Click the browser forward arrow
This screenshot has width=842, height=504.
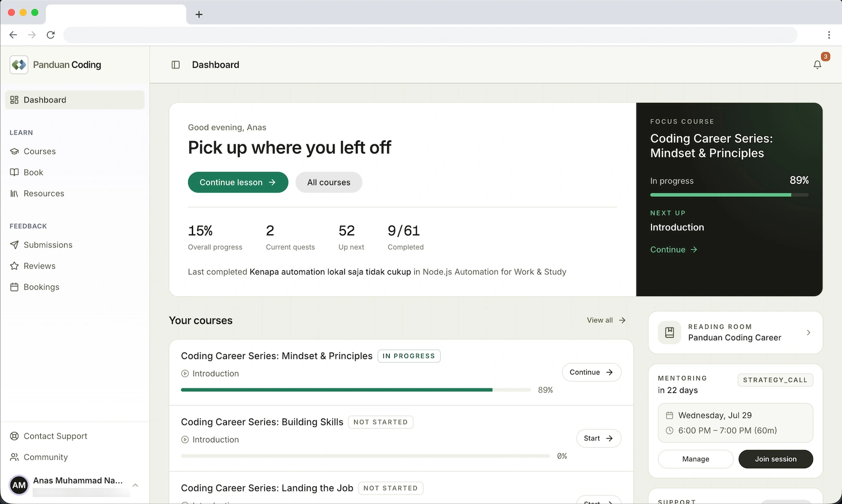coord(32,35)
